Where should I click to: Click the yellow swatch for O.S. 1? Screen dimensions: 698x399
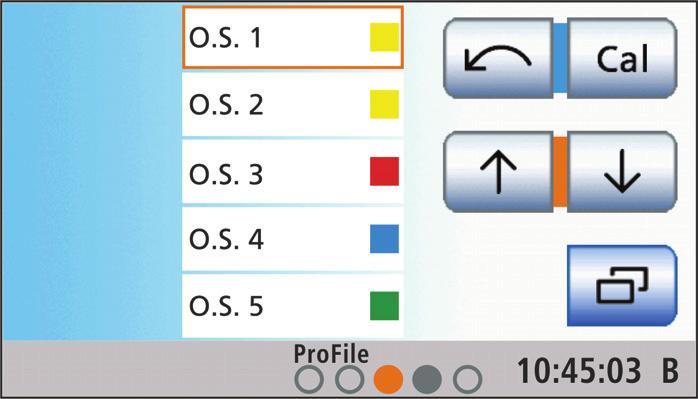(x=384, y=37)
